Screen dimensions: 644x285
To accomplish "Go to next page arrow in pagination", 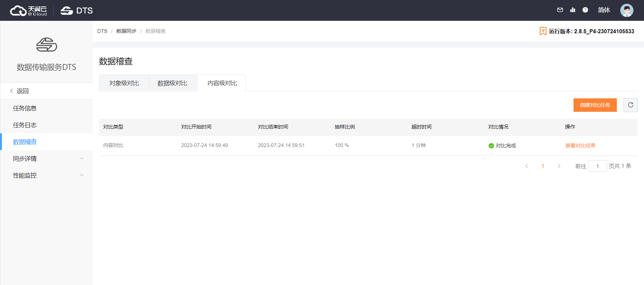I will (559, 166).
